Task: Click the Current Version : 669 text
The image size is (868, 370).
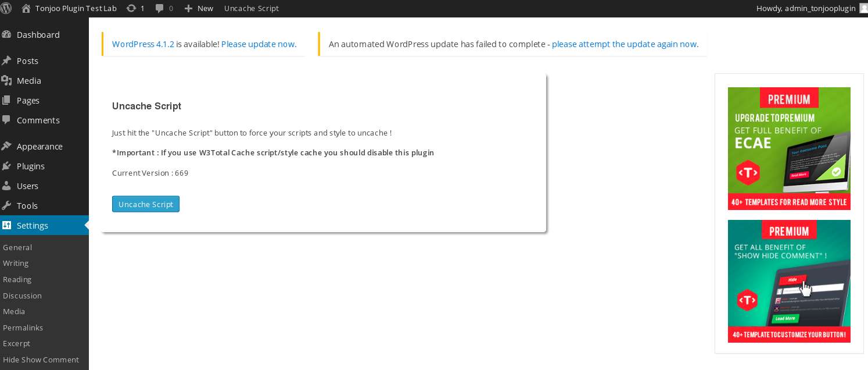Action: click(150, 173)
